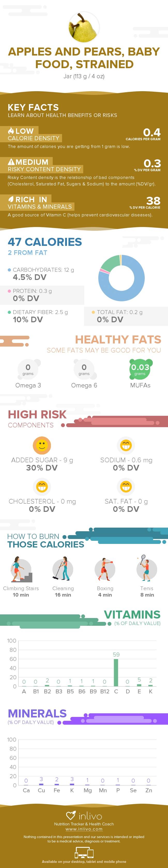
Task: Click the warning triangle beside MEDIUM
Action: coord(11,162)
